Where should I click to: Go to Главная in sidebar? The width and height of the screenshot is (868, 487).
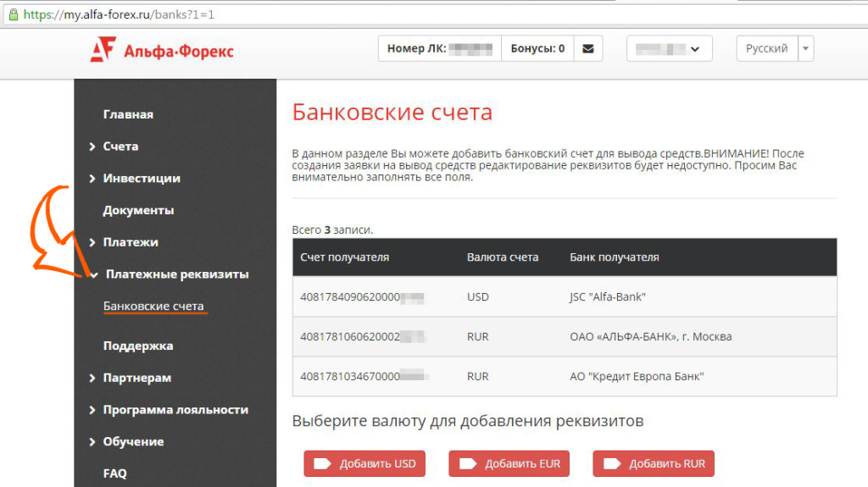tap(128, 114)
